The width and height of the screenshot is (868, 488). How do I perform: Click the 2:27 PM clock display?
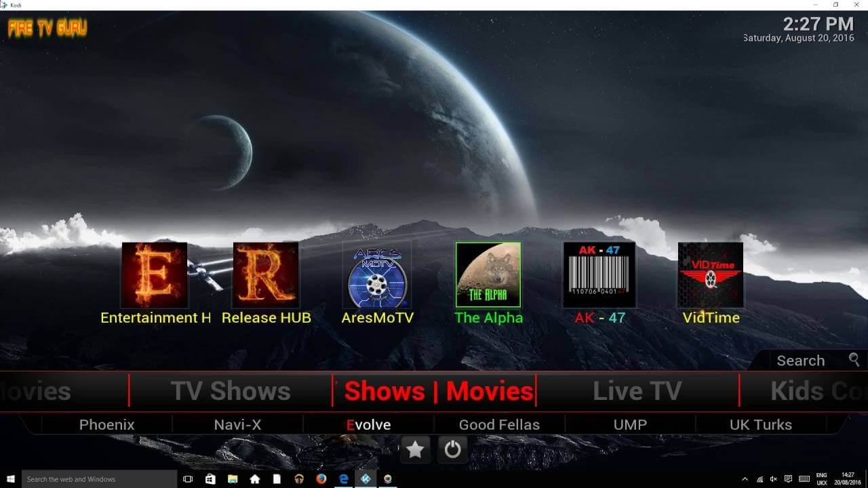(x=818, y=24)
